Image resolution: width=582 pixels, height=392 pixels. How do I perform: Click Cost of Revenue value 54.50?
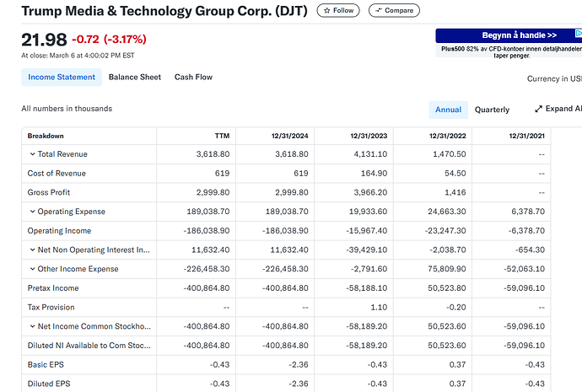(455, 173)
